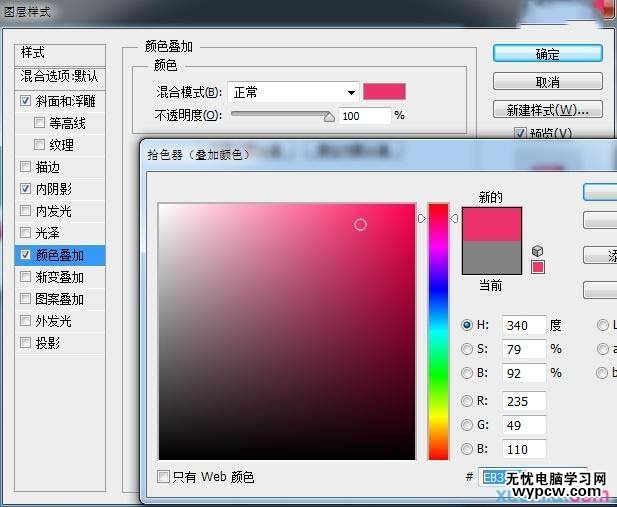Viewport: 617px width, 507px height.
Task: Toggle 内阴影 checkbox
Action: click(25, 189)
